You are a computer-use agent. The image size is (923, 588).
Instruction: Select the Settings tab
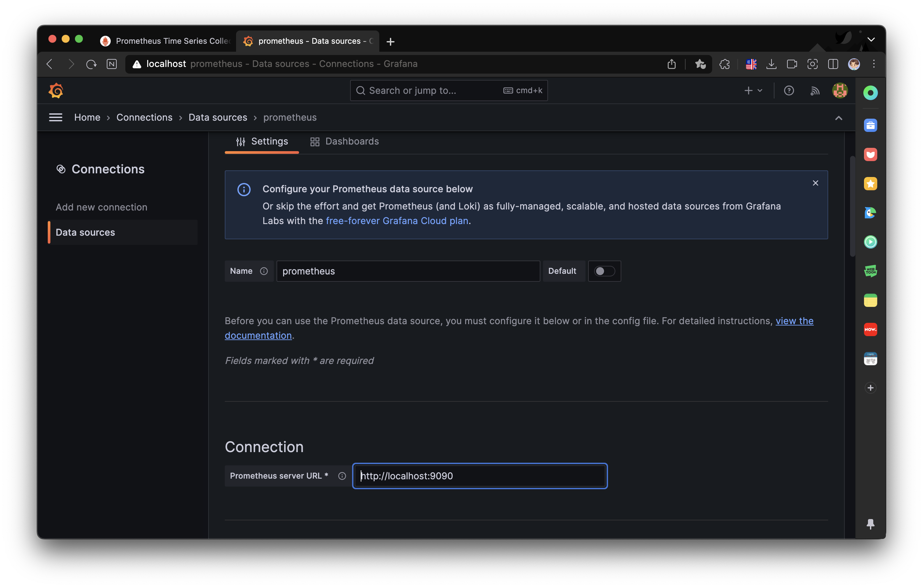click(x=262, y=142)
